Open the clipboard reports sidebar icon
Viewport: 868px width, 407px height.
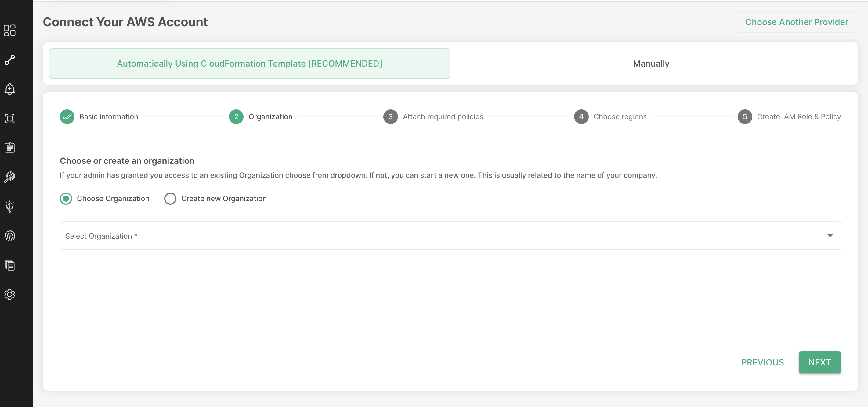tap(10, 148)
